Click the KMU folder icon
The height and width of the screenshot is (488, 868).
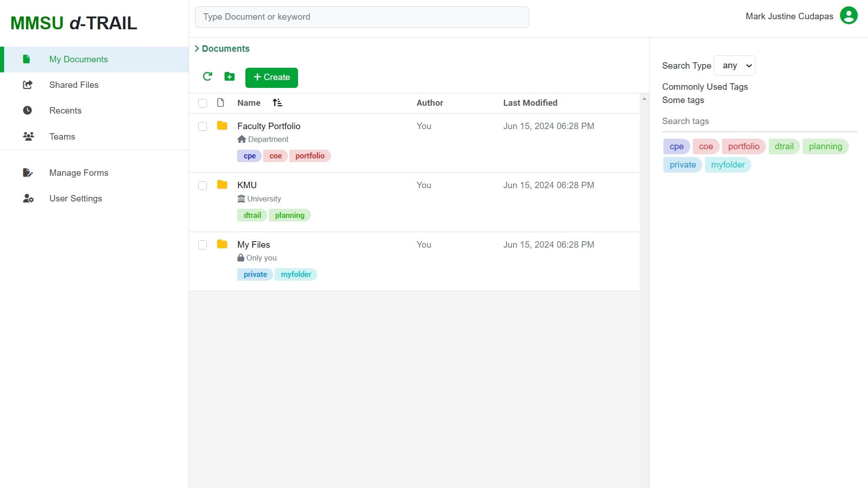(x=222, y=184)
